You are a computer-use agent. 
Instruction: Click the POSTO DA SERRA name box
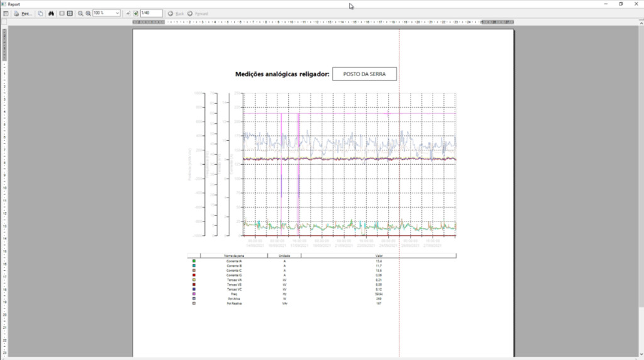pyautogui.click(x=364, y=74)
